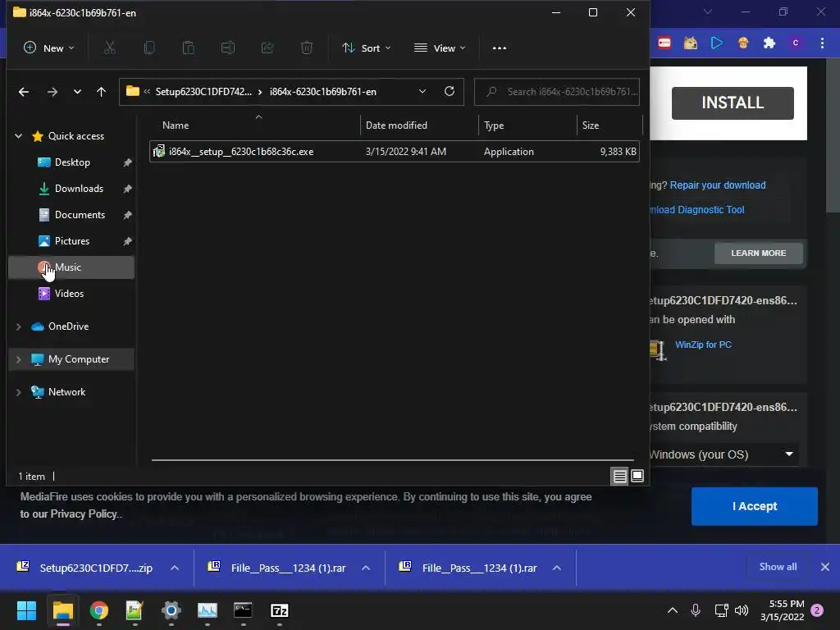Click the volume speaker tray icon
The height and width of the screenshot is (630, 840).
tap(742, 610)
